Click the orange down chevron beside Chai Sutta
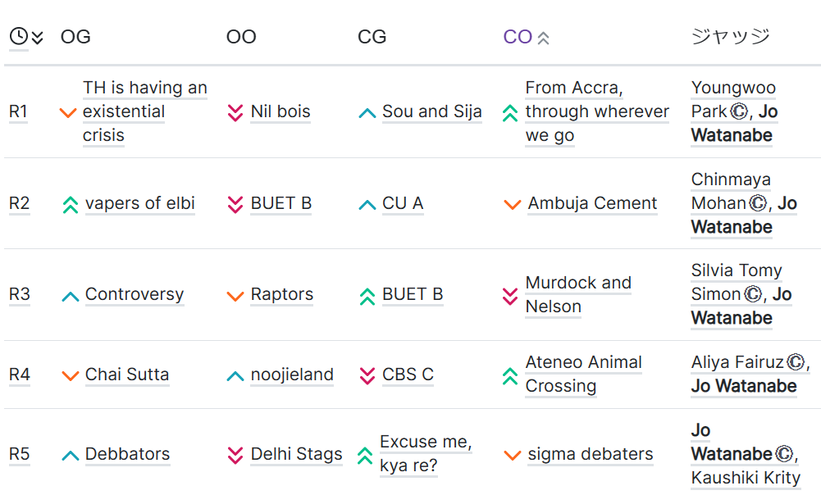821x504 pixels. click(71, 375)
